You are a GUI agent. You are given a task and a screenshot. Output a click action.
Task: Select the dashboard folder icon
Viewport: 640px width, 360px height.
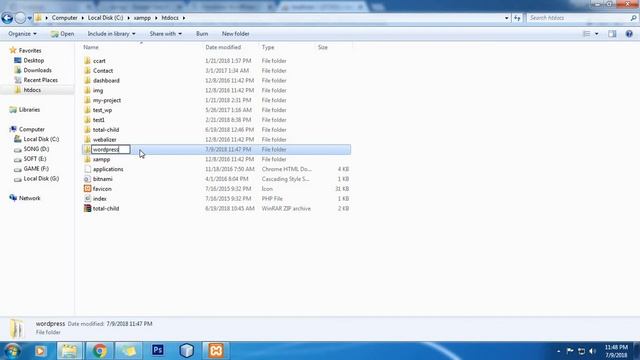coord(87,80)
